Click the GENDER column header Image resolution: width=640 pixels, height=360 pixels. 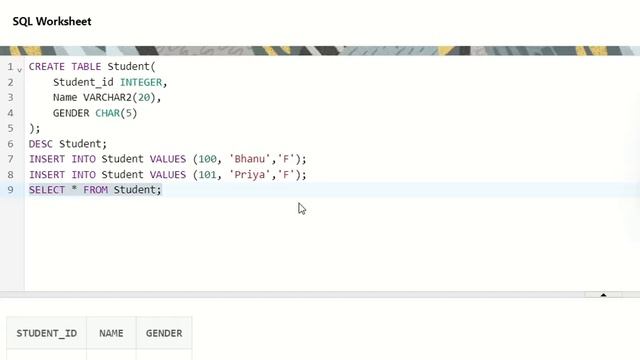coord(164,333)
